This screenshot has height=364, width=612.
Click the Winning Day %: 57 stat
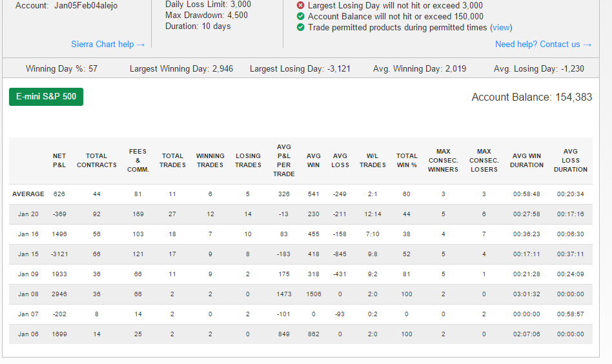(x=62, y=68)
